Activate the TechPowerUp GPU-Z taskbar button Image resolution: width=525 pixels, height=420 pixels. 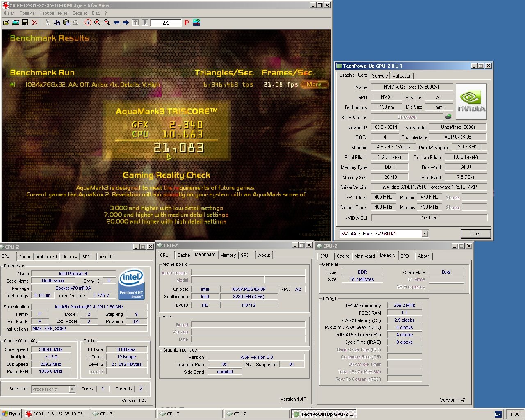coord(324,414)
